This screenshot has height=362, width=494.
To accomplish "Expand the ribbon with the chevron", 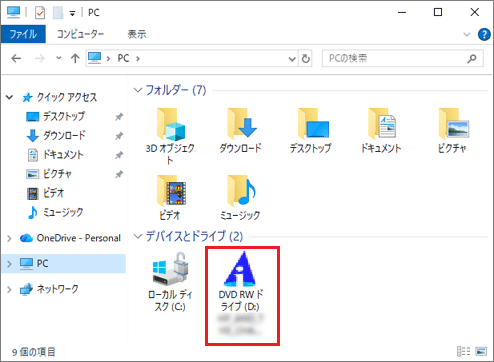I will coord(467,34).
